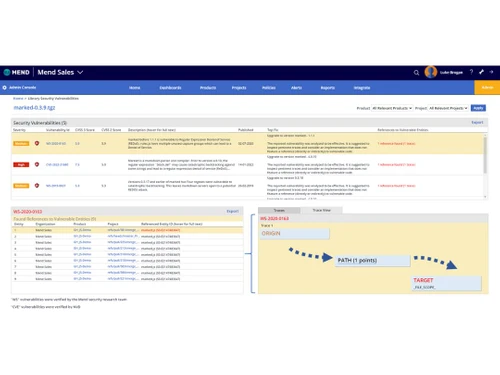This screenshot has height=375, width=500.
Task: Expand the Mend Sales organization chevron
Action: tap(80, 72)
